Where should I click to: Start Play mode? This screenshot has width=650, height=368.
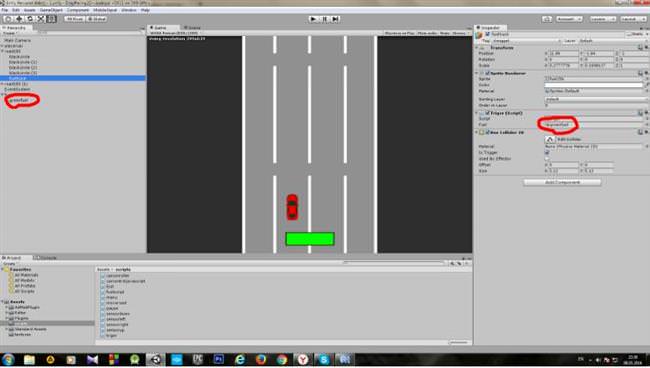point(313,19)
